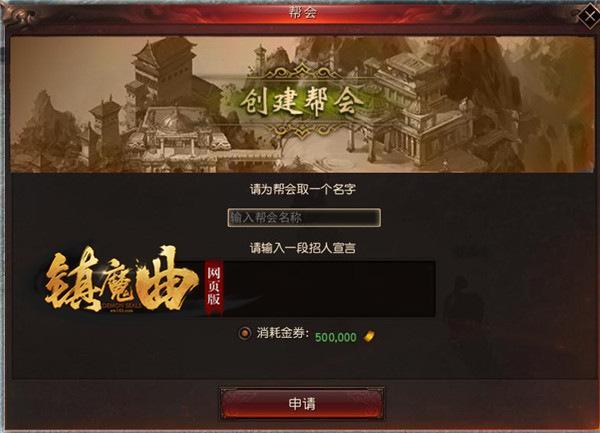
Task: Focus the 输入帮会名称 name field
Action: 304,218
